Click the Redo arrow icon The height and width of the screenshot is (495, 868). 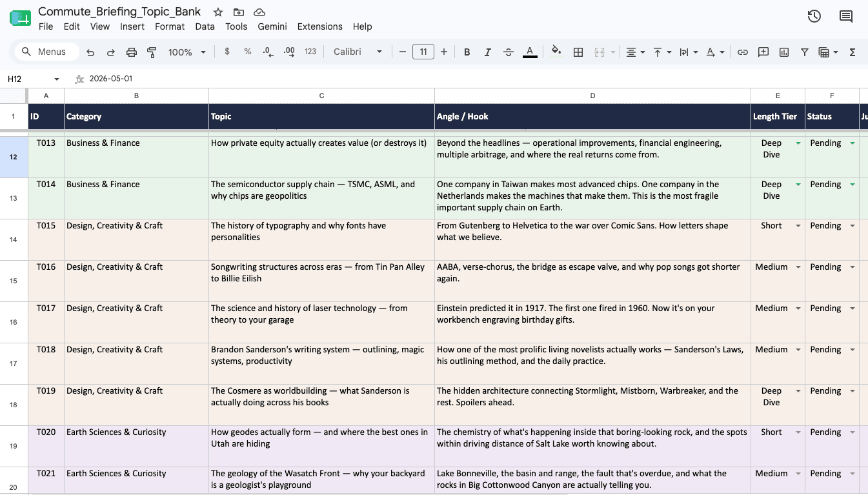click(111, 52)
